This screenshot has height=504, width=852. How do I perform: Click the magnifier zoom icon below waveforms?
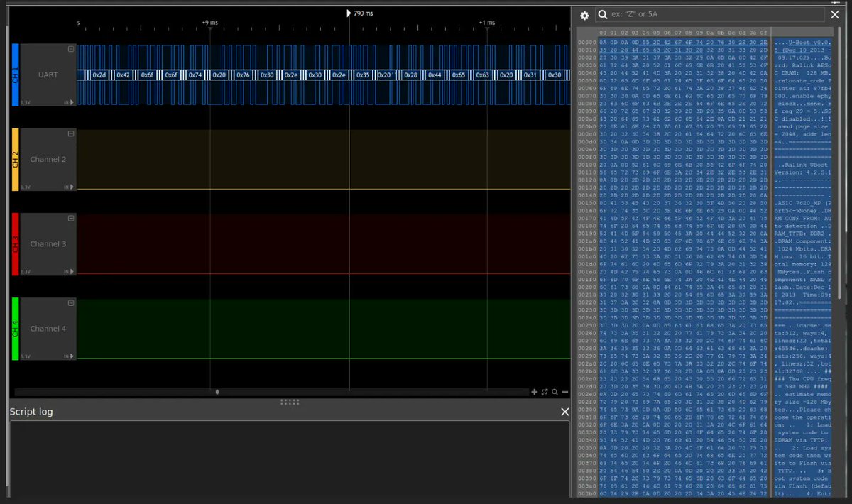555,392
